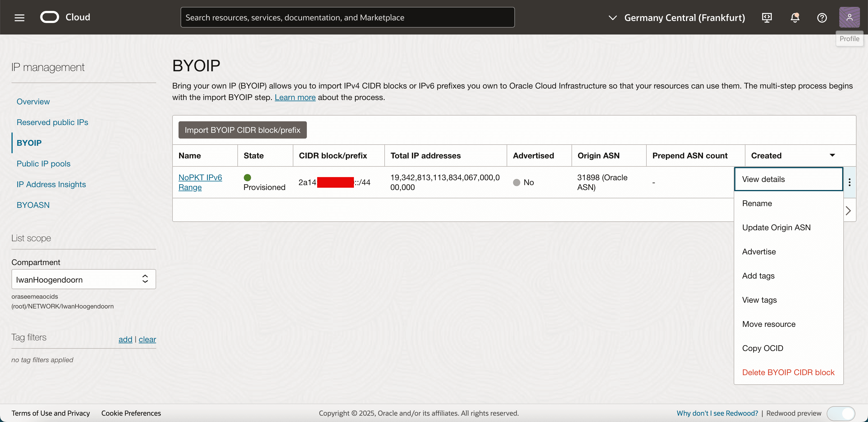Open the hamburger navigation menu
The height and width of the screenshot is (422, 868).
point(20,18)
